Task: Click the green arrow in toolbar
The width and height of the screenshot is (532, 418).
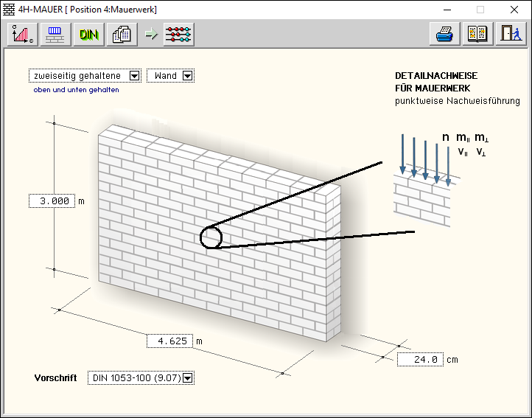Action: tap(150, 35)
